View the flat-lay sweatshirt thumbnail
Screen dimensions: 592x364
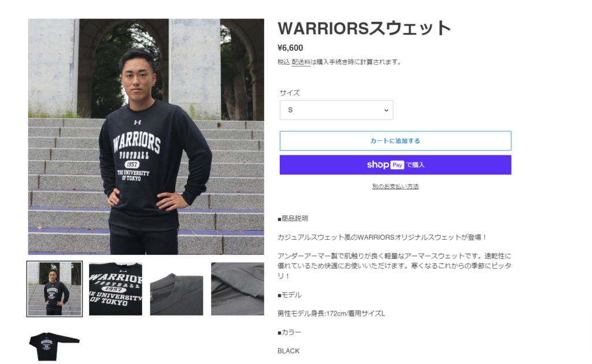click(55, 346)
